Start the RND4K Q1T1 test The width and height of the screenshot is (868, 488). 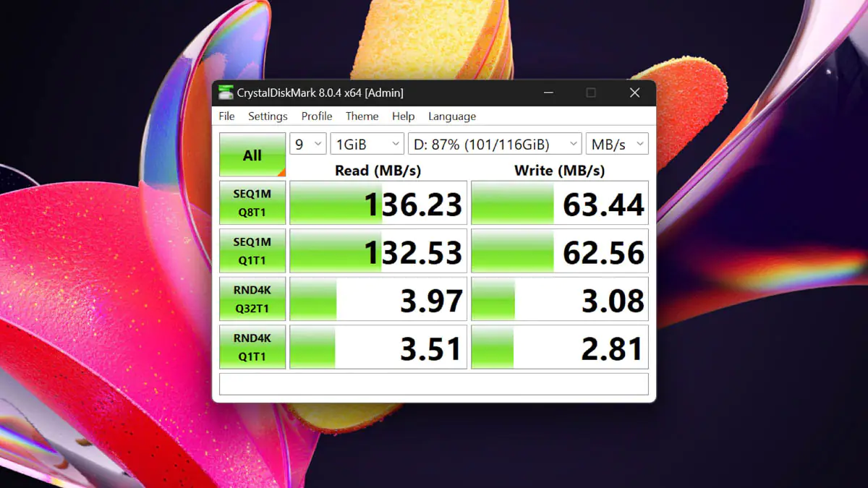click(x=252, y=346)
